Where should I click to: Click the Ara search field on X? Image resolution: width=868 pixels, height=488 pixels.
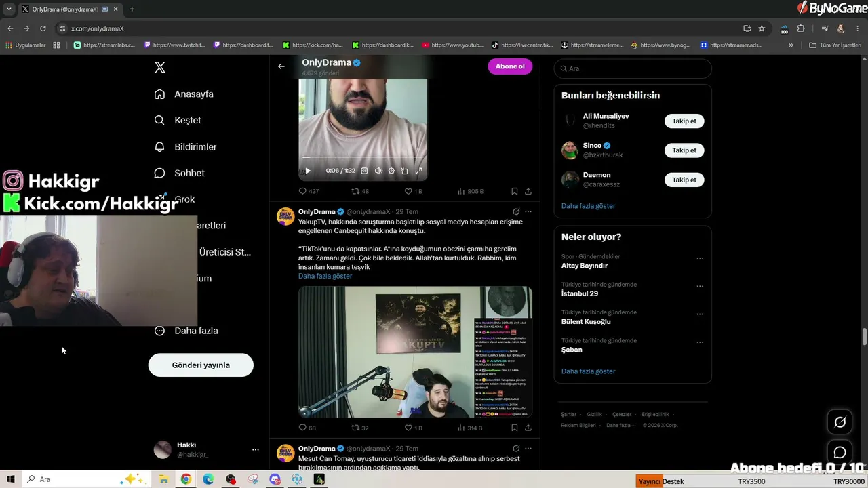click(x=633, y=68)
